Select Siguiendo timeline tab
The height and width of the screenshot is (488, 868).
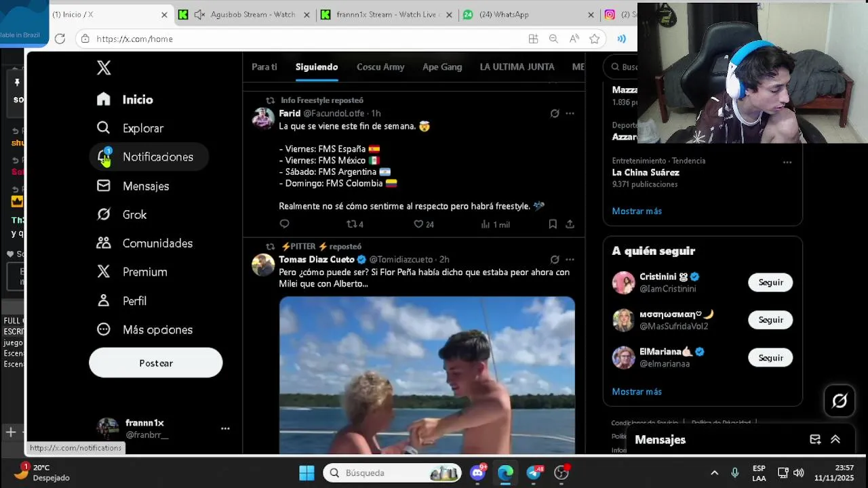pos(317,67)
